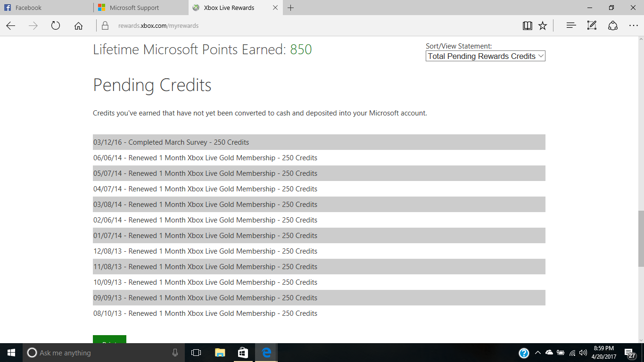Image resolution: width=644 pixels, height=362 pixels.
Task: Click the green button below the credits list
Action: [x=109, y=339]
